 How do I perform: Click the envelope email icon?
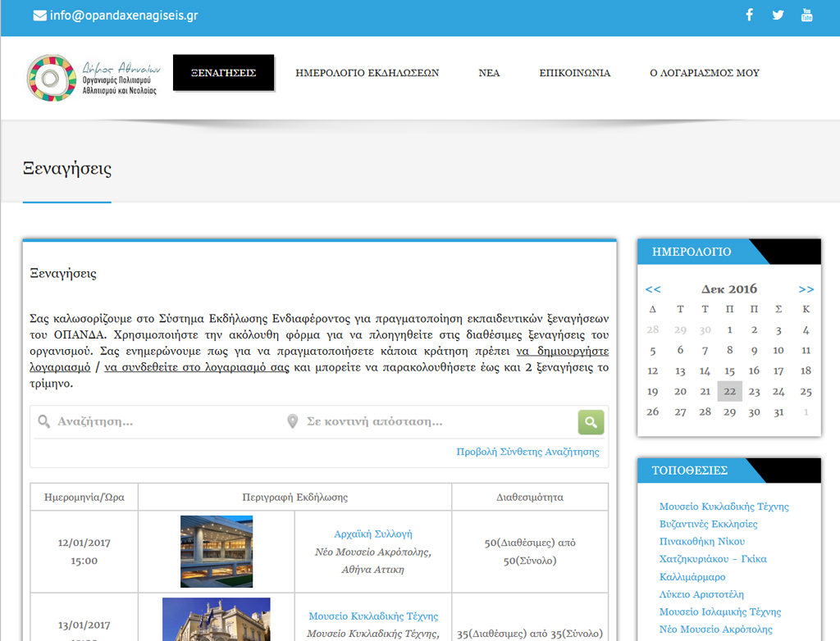tap(39, 16)
